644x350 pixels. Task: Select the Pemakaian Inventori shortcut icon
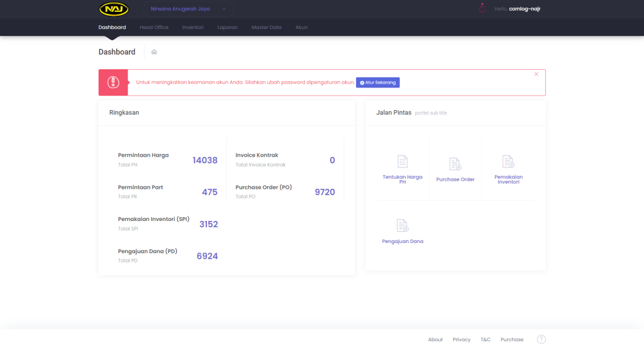[508, 162]
